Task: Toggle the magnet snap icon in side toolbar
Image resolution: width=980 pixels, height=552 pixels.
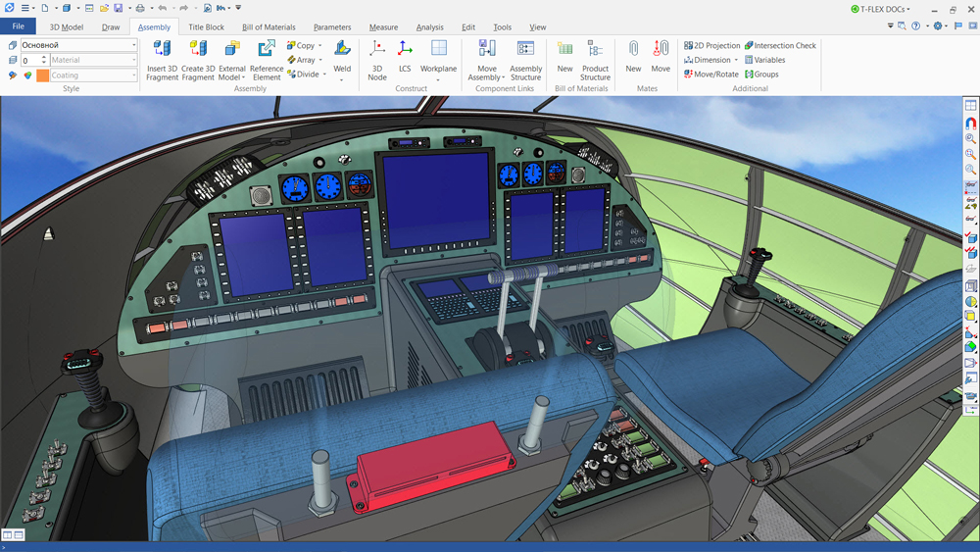Action: click(970, 124)
